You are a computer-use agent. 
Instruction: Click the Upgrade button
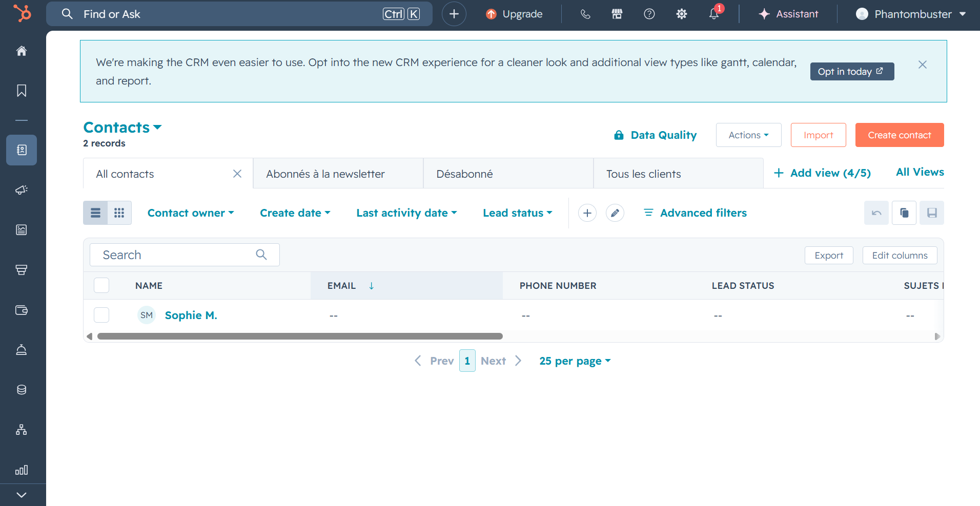click(x=514, y=14)
